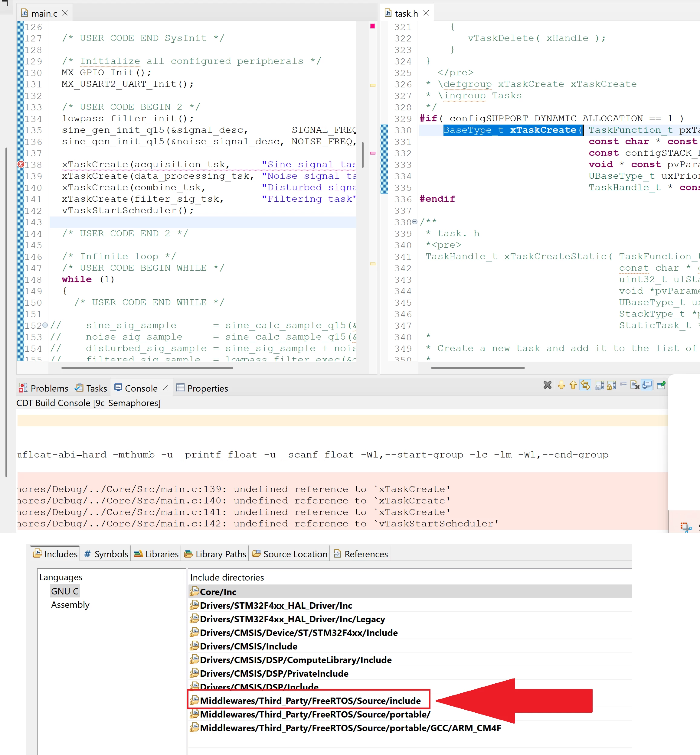Select the Includes settings tab
Image resolution: width=700 pixels, height=755 pixels.
pos(55,554)
